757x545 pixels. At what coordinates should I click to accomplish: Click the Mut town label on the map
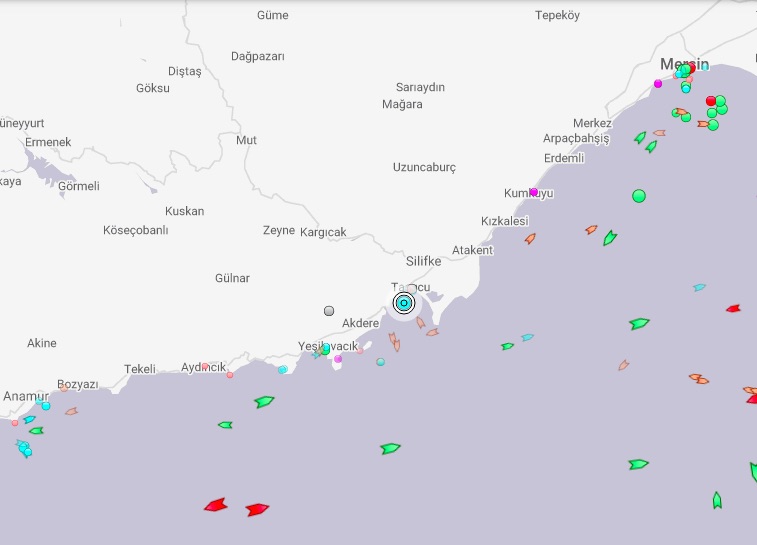click(246, 140)
